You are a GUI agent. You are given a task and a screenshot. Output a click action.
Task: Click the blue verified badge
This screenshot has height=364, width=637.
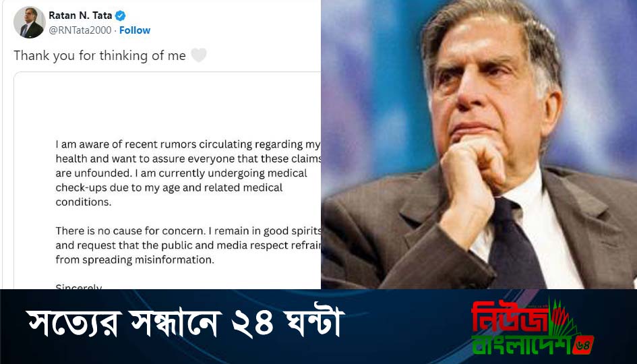click(x=120, y=16)
